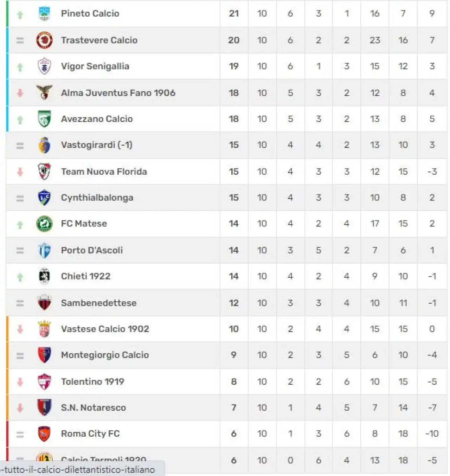Screen dimensions: 450x476
Task: Click the Roma City FC orange crest
Action: pos(44,433)
